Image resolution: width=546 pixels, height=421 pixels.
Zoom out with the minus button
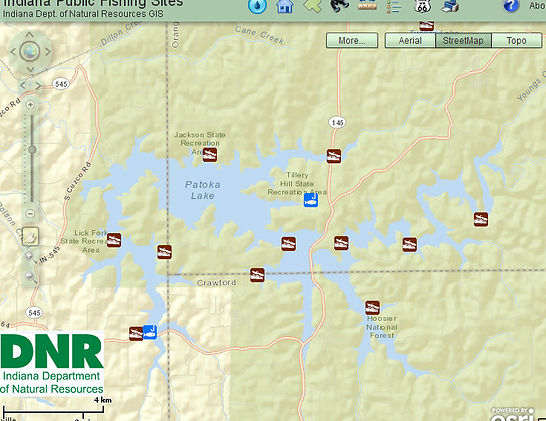(31, 213)
